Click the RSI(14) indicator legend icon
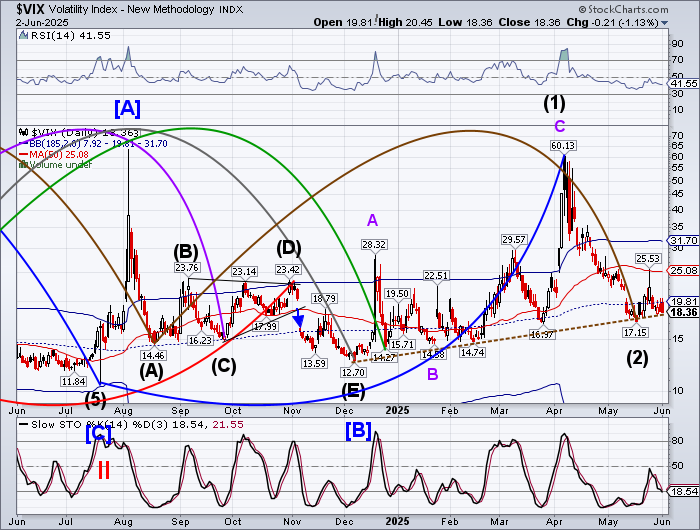The image size is (700, 530). click(21, 33)
